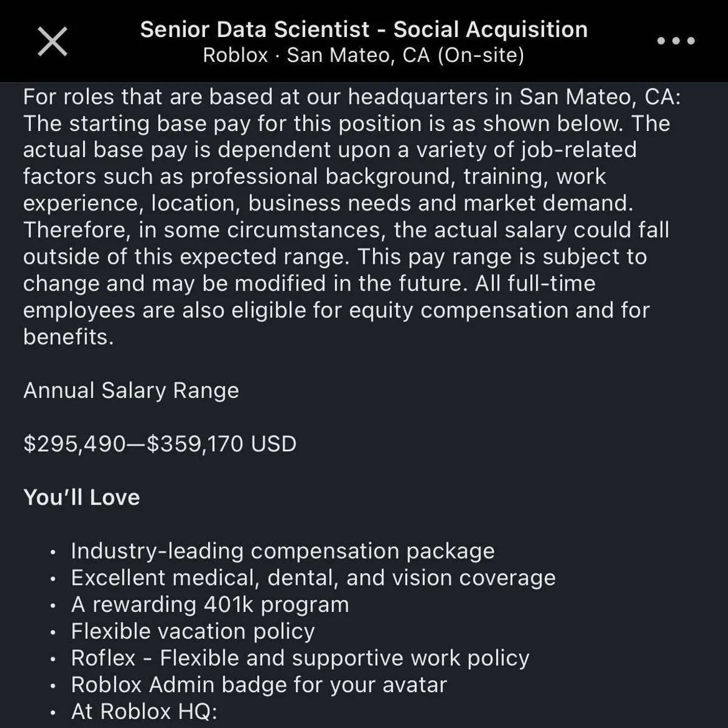The width and height of the screenshot is (728, 728).
Task: Click the Roblox Admin badge for avatar item
Action: click(x=259, y=684)
